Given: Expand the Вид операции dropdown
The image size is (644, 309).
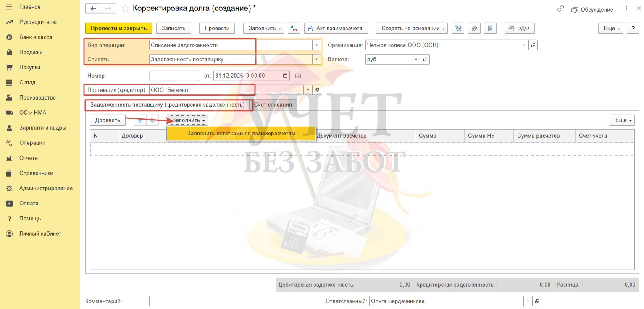Looking at the screenshot, I should pos(316,45).
